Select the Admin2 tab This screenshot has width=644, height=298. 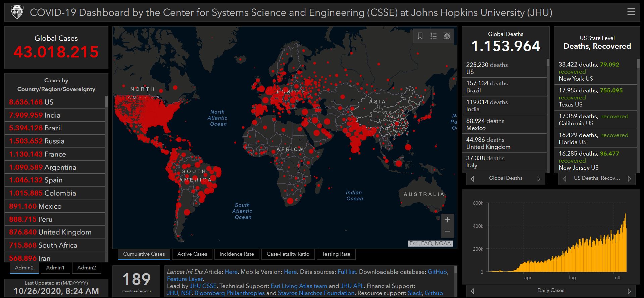click(87, 268)
